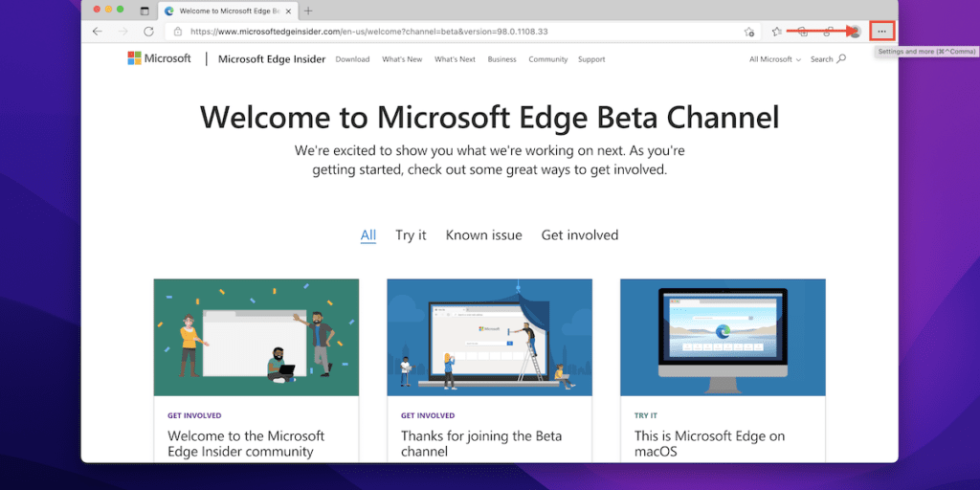980x490 pixels.
Task: Open the Support nav link
Action: tap(591, 59)
